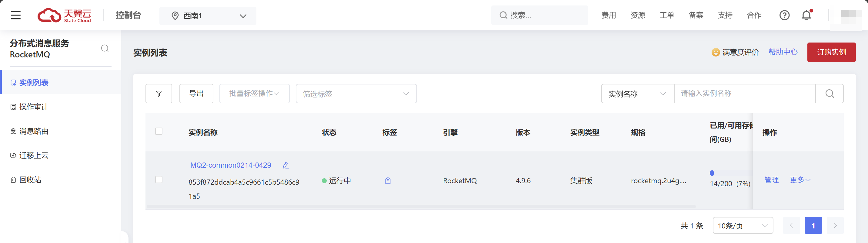
Task: Open the MQ2-common0214-0429 instance link
Action: [x=230, y=165]
